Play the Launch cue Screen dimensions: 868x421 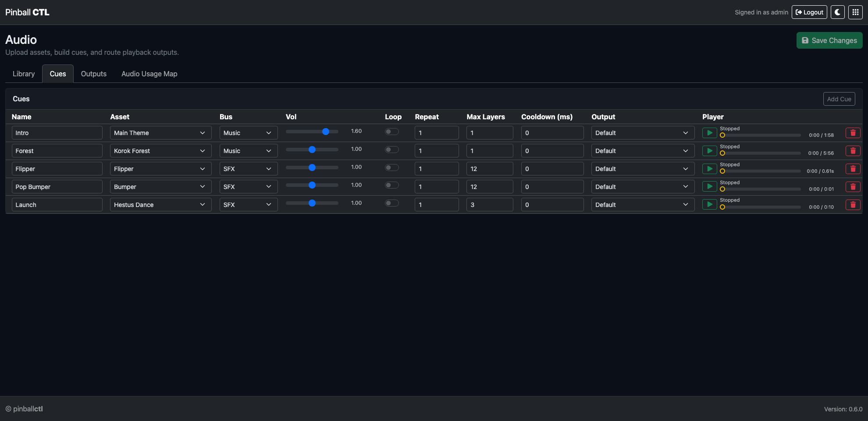coord(709,204)
